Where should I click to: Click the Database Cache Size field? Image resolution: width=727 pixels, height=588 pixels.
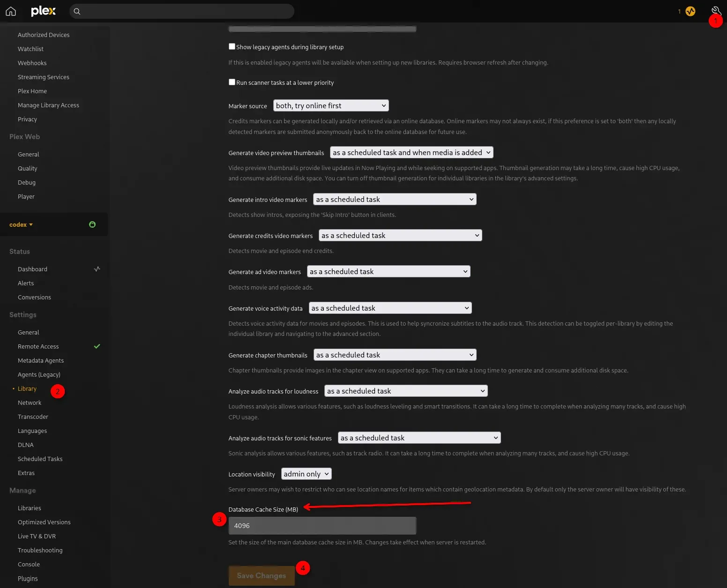pyautogui.click(x=322, y=526)
